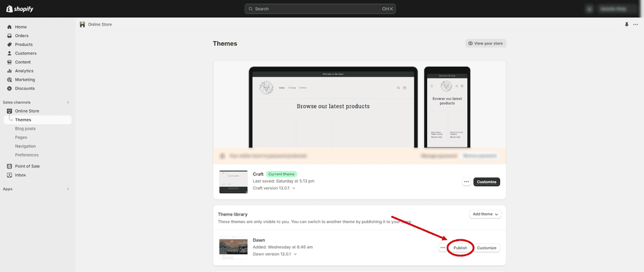Open the Add theme dropdown
Image resolution: width=644 pixels, height=272 pixels.
point(485,214)
